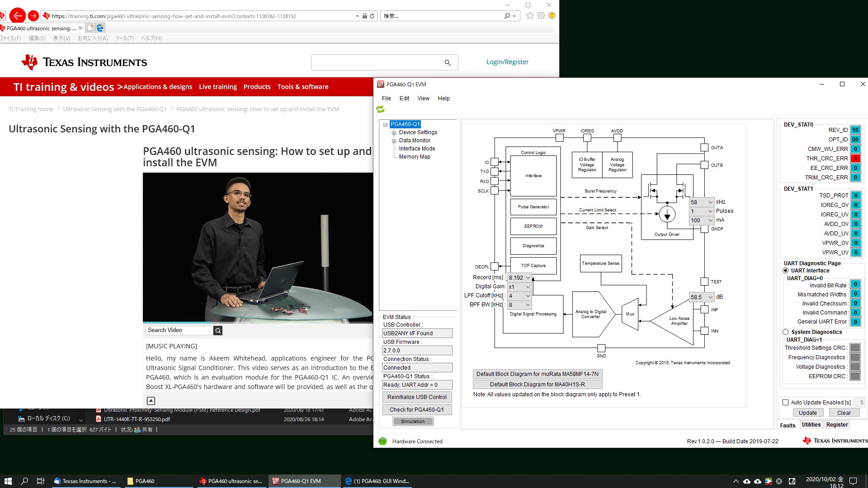Click the Search Video input field
Viewport: 868px width, 488px height.
(179, 330)
